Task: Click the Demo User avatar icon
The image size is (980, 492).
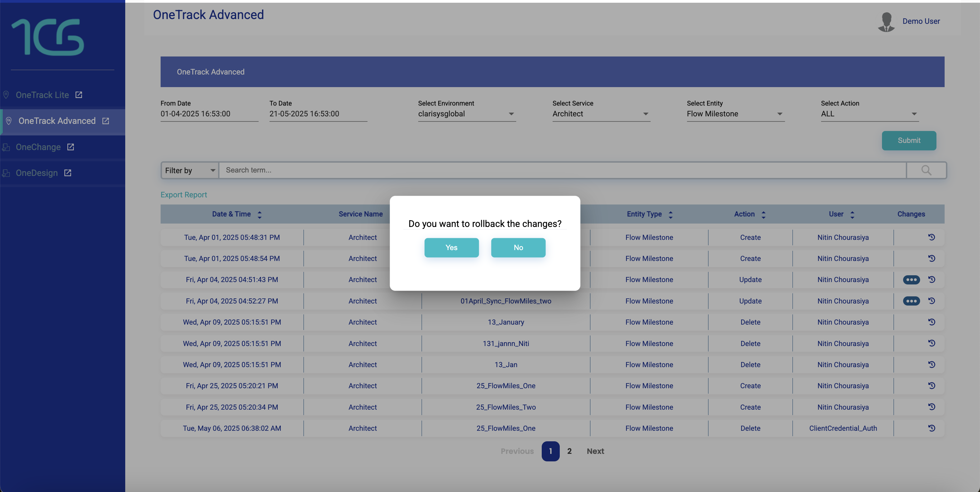Action: click(886, 22)
